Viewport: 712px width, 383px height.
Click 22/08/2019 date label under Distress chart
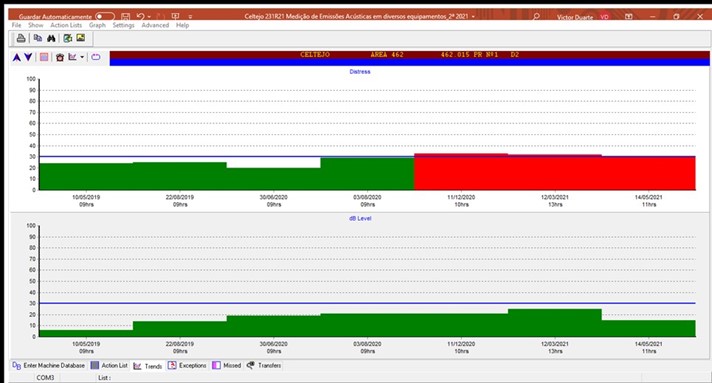click(x=180, y=197)
